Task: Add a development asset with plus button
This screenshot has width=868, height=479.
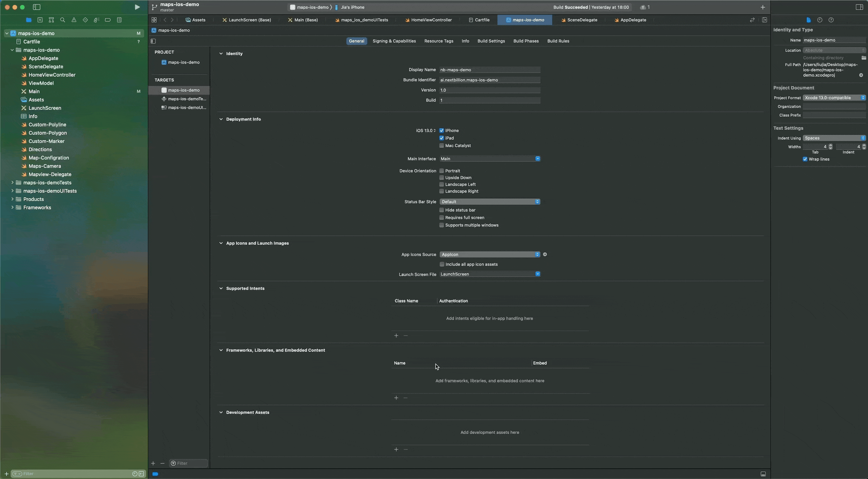Action: 396,449
